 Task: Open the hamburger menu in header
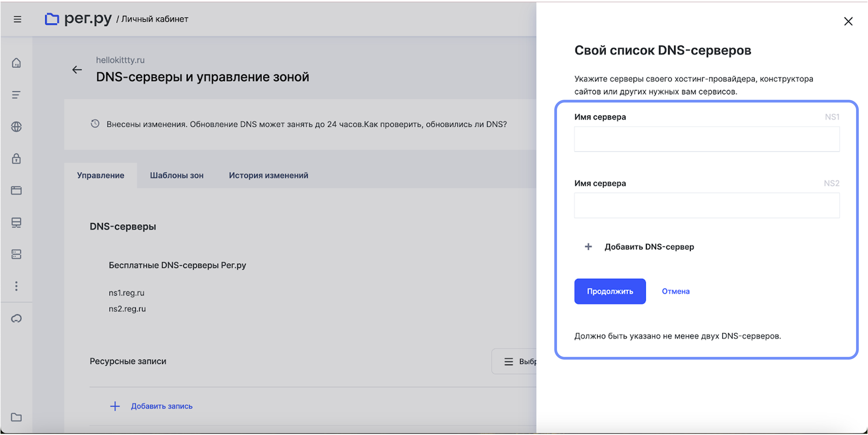click(18, 19)
